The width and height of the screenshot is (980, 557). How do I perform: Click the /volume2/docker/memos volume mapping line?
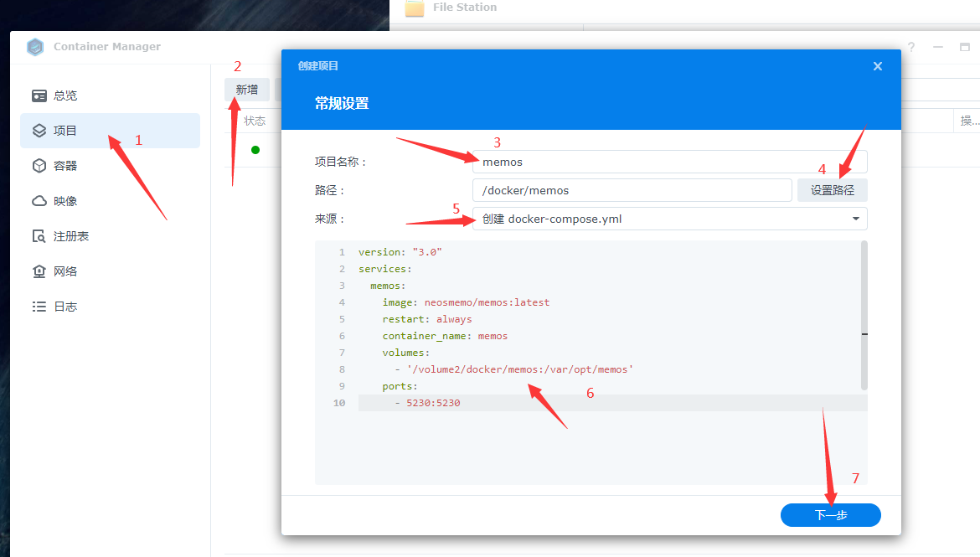coord(513,369)
